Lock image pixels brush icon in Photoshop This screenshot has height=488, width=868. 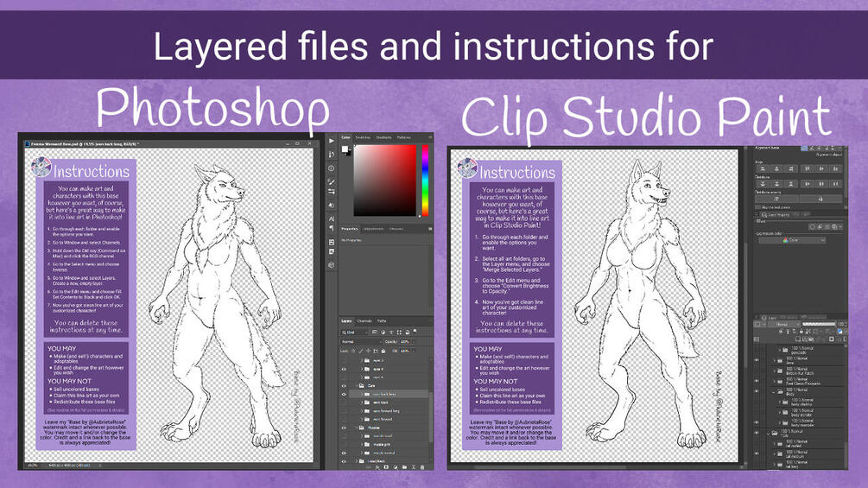coord(361,351)
